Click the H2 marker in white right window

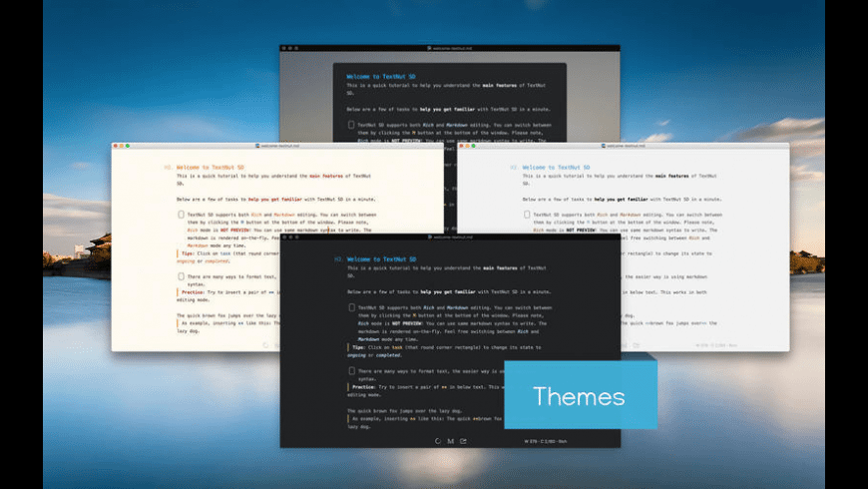(x=514, y=168)
